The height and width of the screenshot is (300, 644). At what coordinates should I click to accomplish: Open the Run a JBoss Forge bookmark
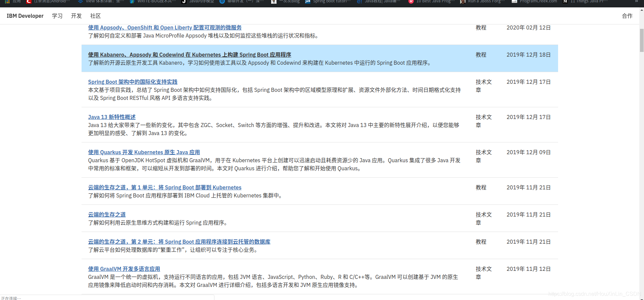pyautogui.click(x=482, y=1)
